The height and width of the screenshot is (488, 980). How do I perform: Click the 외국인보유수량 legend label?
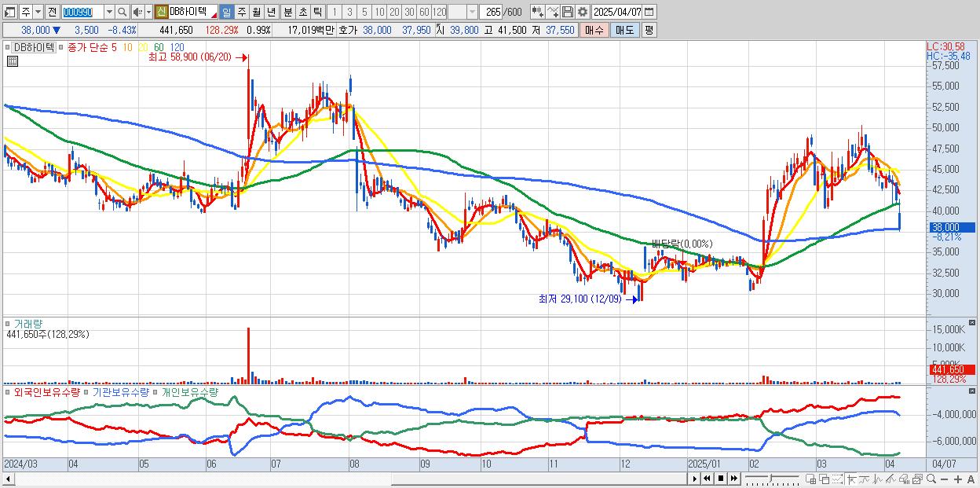[46, 391]
